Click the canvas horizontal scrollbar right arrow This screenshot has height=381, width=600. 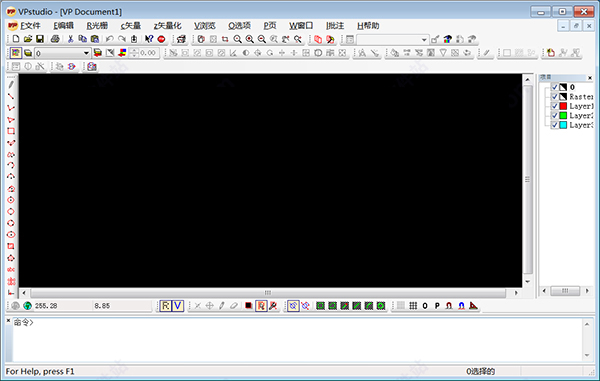[516, 293]
